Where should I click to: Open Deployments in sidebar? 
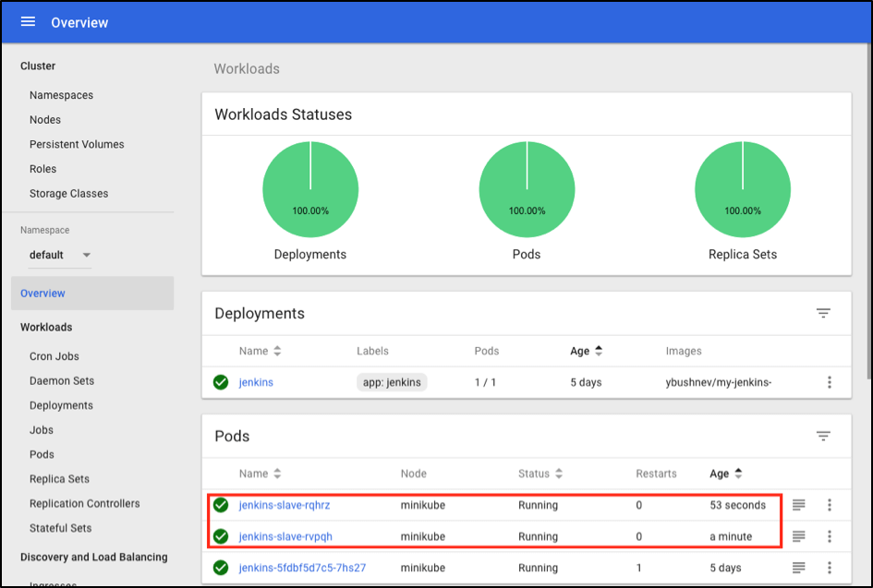61,405
